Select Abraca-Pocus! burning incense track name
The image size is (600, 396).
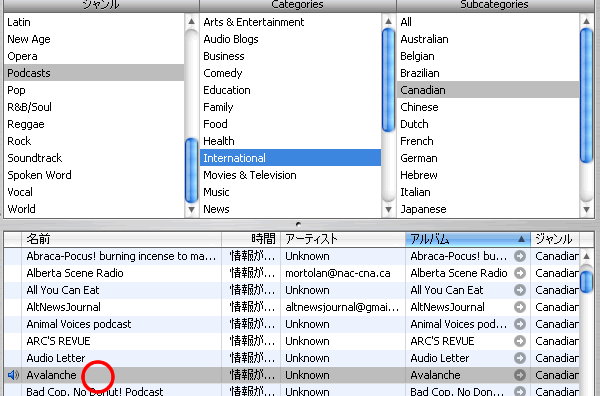click(121, 256)
